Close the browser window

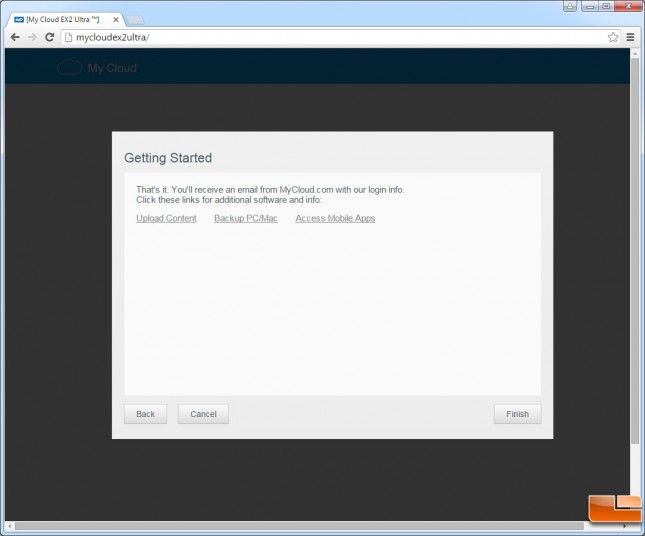point(629,6)
